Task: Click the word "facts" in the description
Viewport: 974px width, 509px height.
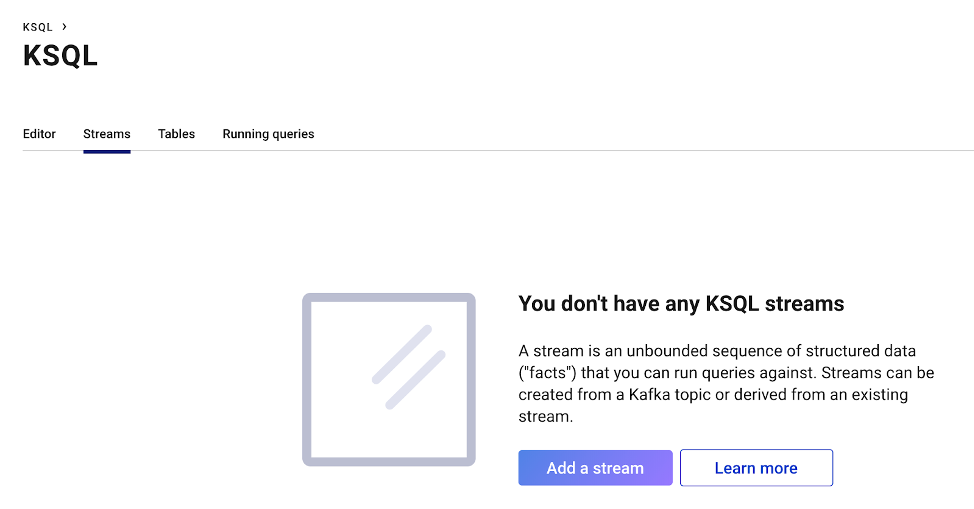Action: [547, 373]
